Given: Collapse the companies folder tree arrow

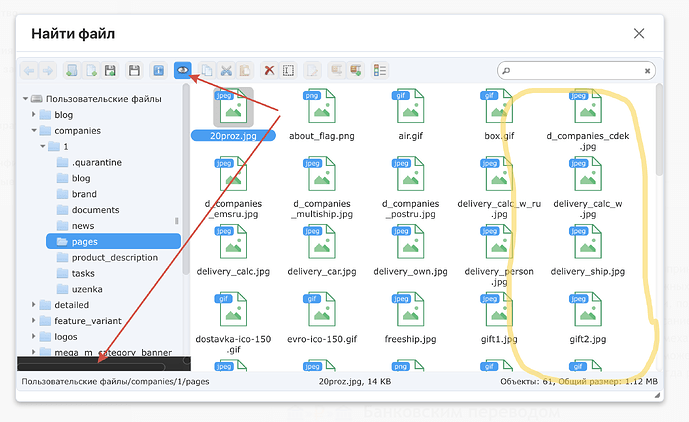Looking at the screenshot, I should coord(32,131).
